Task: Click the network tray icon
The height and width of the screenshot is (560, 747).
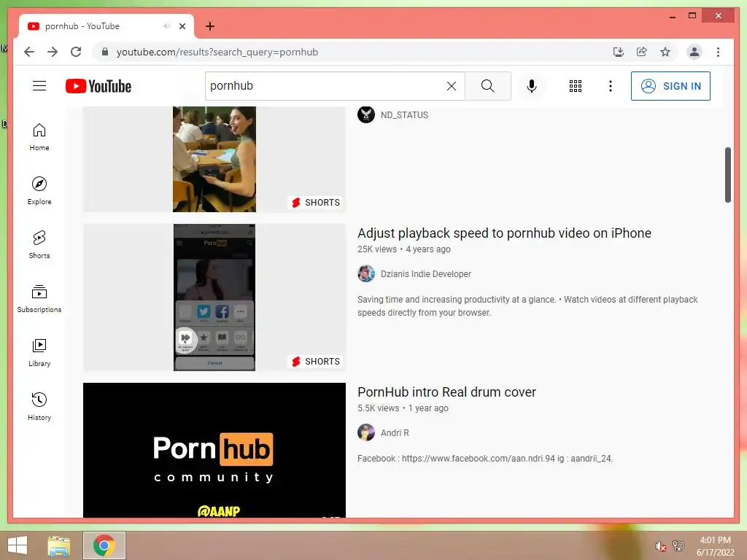Action: tap(678, 546)
